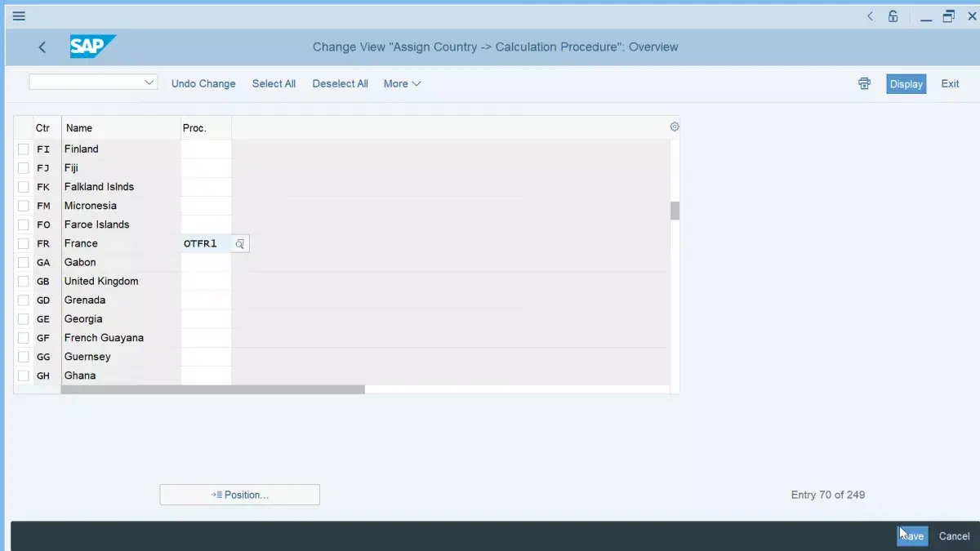Select the French Guayana row checkbox
This screenshot has width=980, height=551.
tap(23, 337)
